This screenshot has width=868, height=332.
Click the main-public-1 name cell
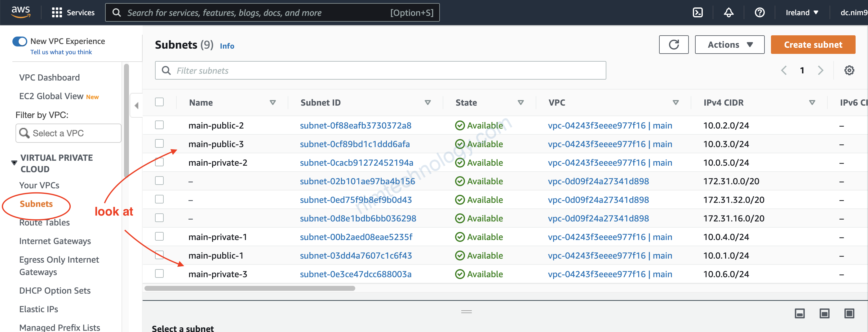coord(216,256)
